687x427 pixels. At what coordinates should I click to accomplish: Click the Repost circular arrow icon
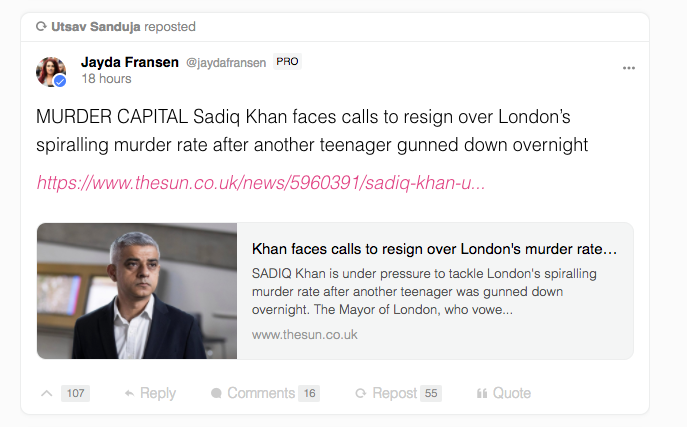[x=360, y=393]
